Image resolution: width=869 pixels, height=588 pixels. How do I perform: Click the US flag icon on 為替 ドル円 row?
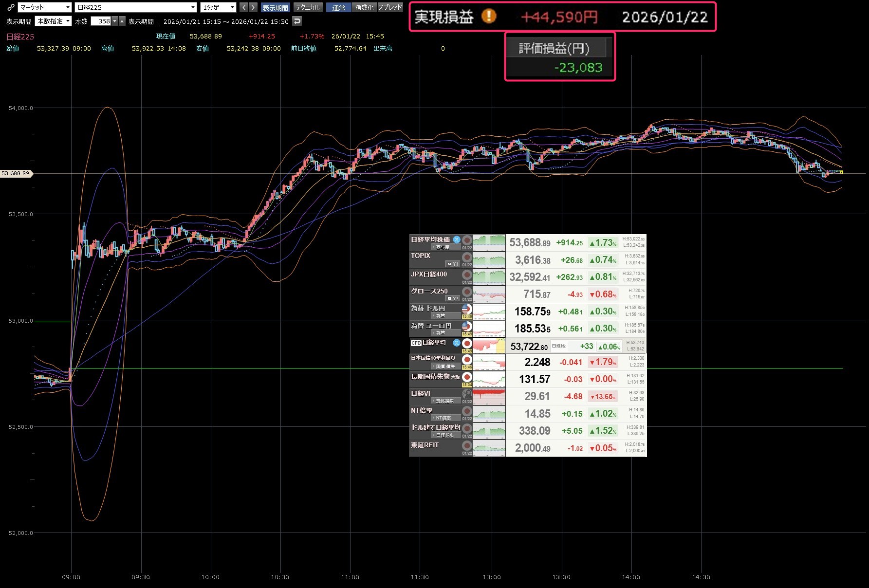coord(467,309)
